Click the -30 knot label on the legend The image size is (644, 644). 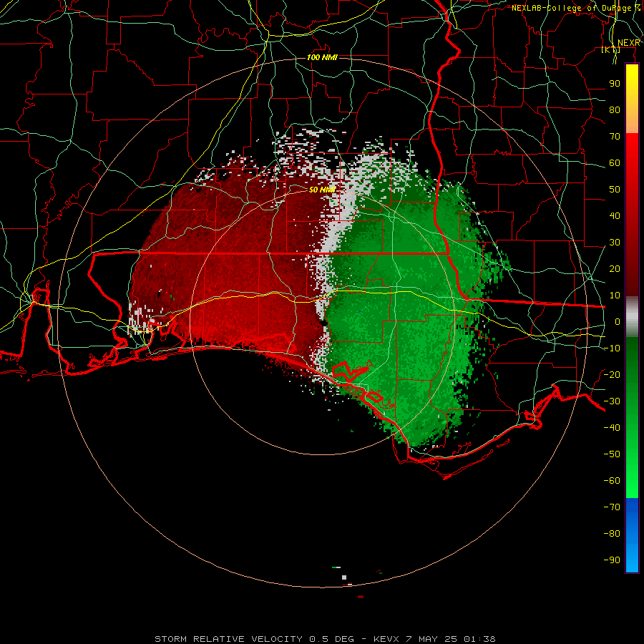click(x=612, y=401)
